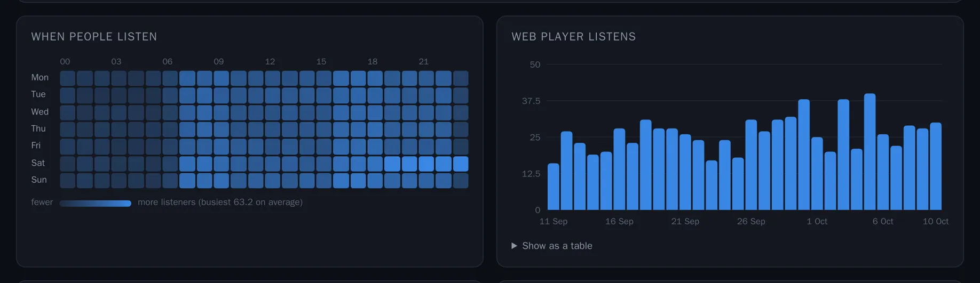Select the Saturday 21:00 heatmap cell
Image resolution: width=980 pixels, height=283 pixels.
click(426, 164)
